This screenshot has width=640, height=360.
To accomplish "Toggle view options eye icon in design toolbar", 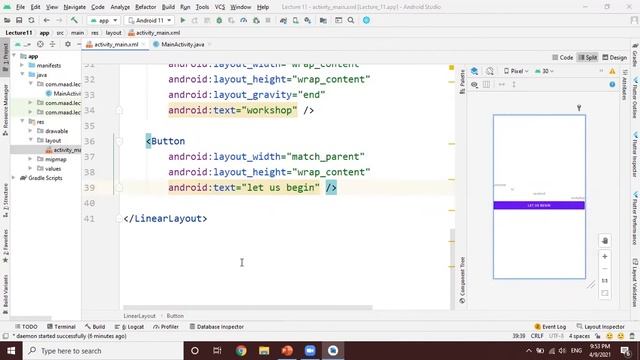I will click(474, 84).
